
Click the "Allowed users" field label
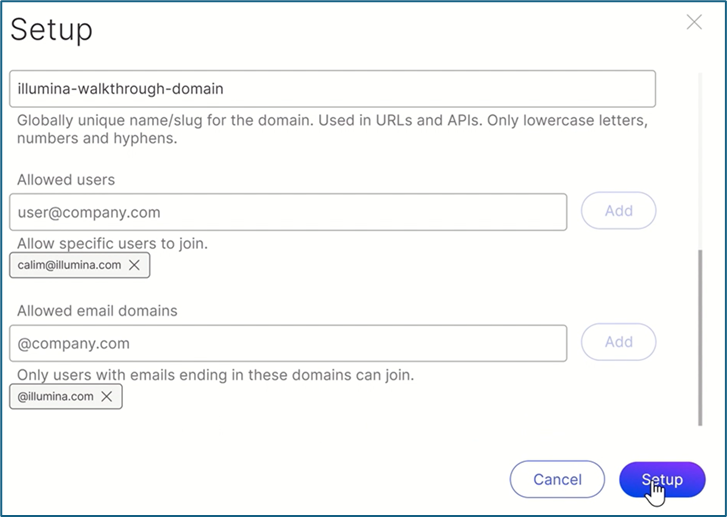click(66, 180)
